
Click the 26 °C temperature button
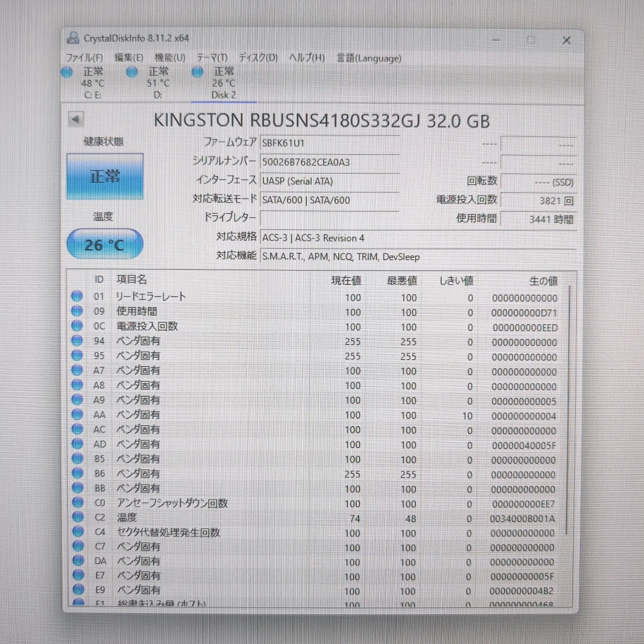point(105,245)
